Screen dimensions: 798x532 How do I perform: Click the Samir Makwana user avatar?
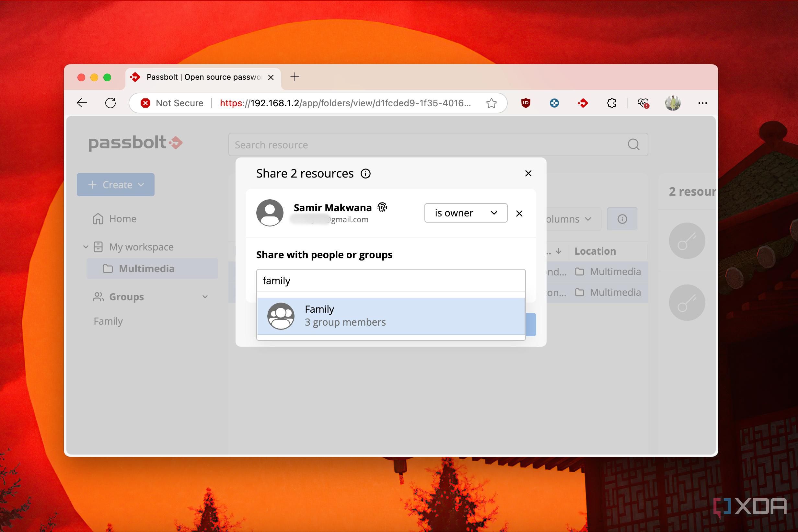point(270,213)
